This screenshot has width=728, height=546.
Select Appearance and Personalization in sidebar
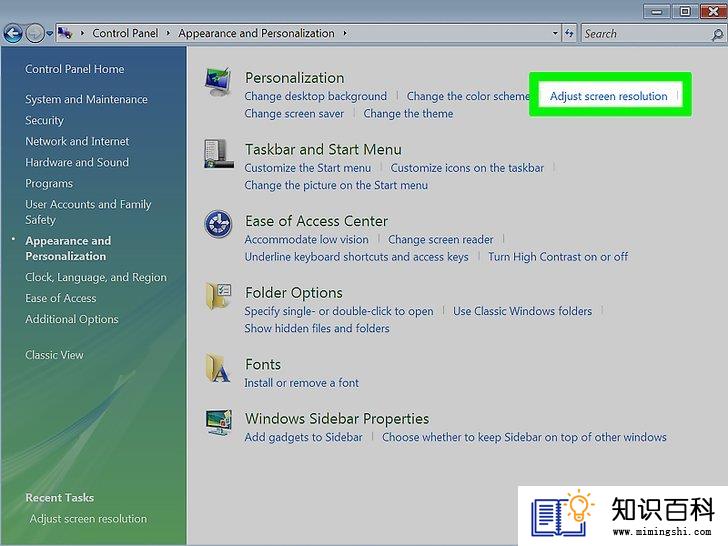[x=68, y=248]
